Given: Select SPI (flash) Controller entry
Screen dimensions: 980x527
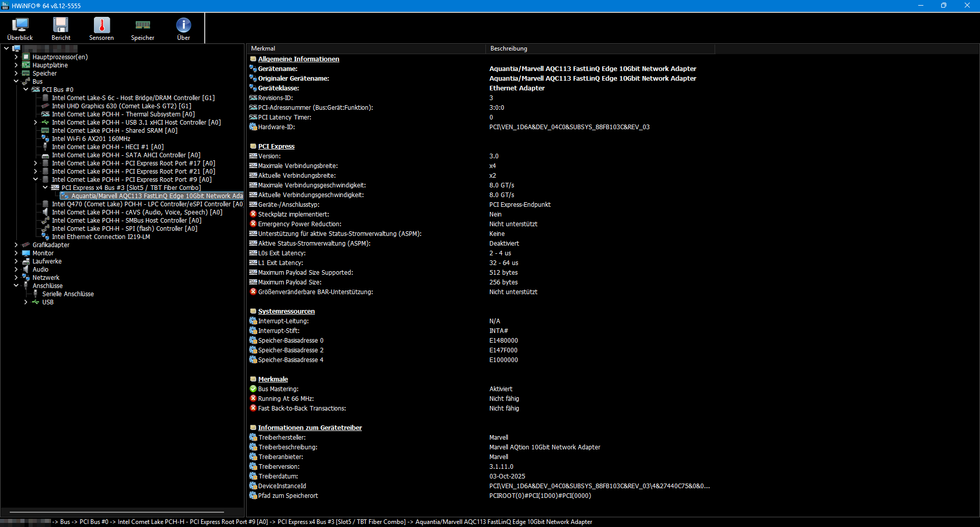Looking at the screenshot, I should [x=125, y=229].
